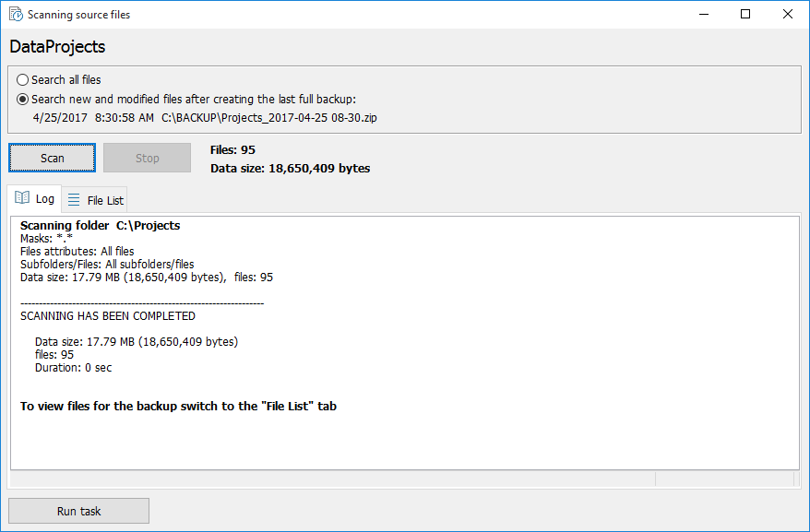Click the Data size: 18,650,409 bytes label
Image resolution: width=810 pixels, height=532 pixels.
click(290, 169)
